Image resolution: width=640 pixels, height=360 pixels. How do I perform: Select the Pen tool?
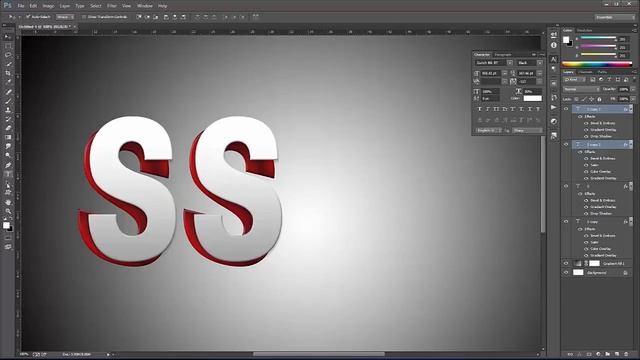pos(8,165)
